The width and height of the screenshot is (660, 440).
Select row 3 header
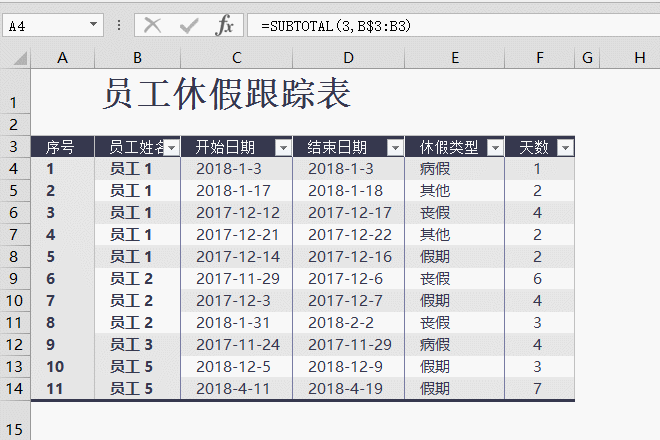click(14, 147)
